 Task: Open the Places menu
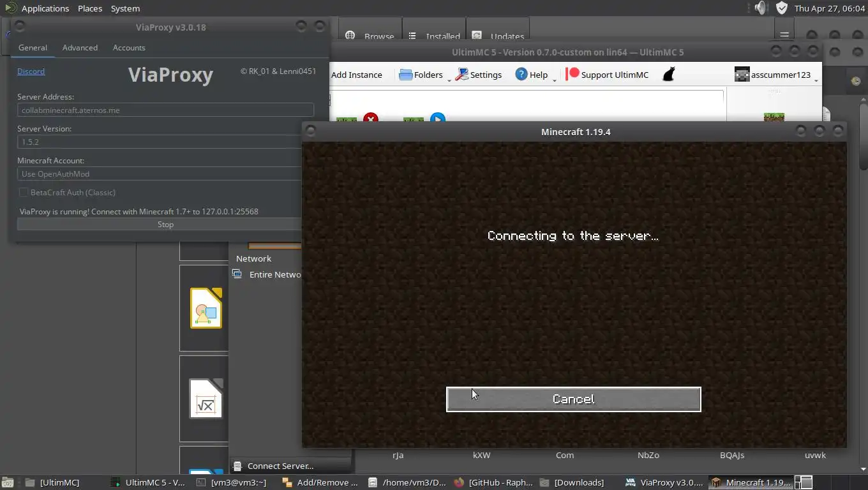pyautogui.click(x=90, y=8)
